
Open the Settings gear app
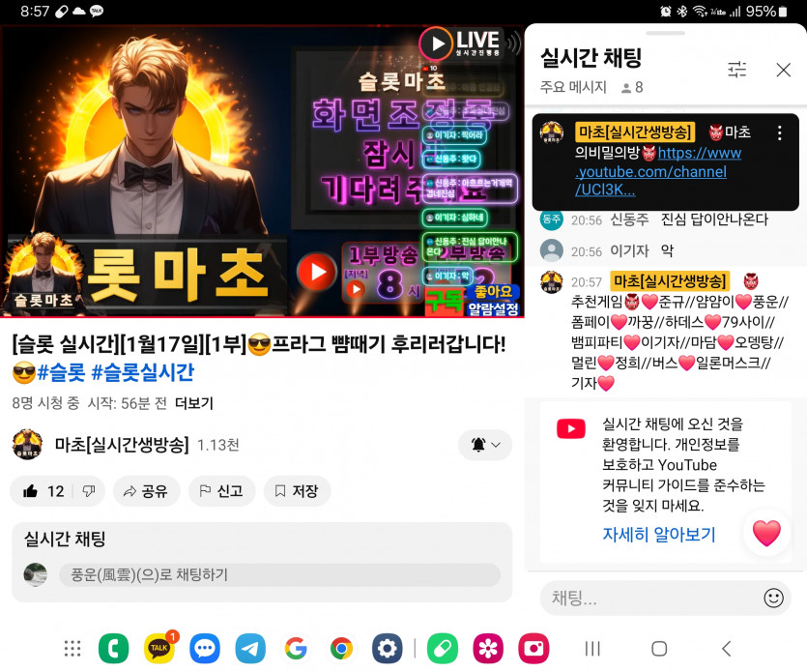pyautogui.click(x=387, y=649)
